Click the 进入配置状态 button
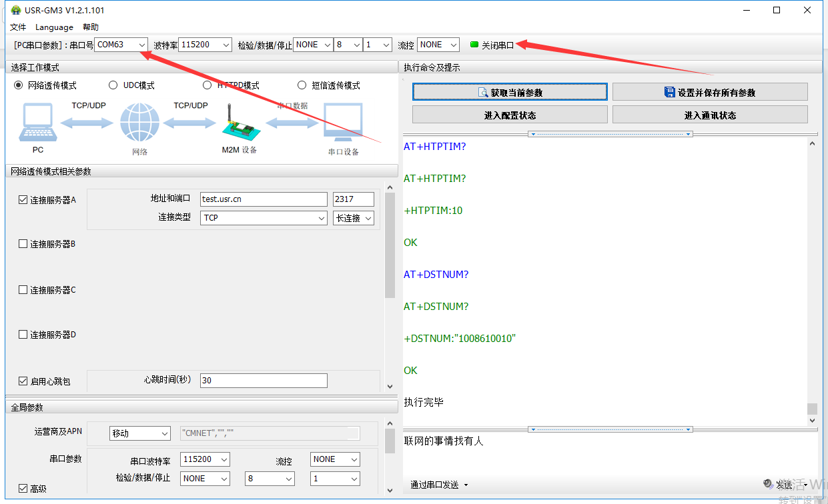 tap(510, 115)
